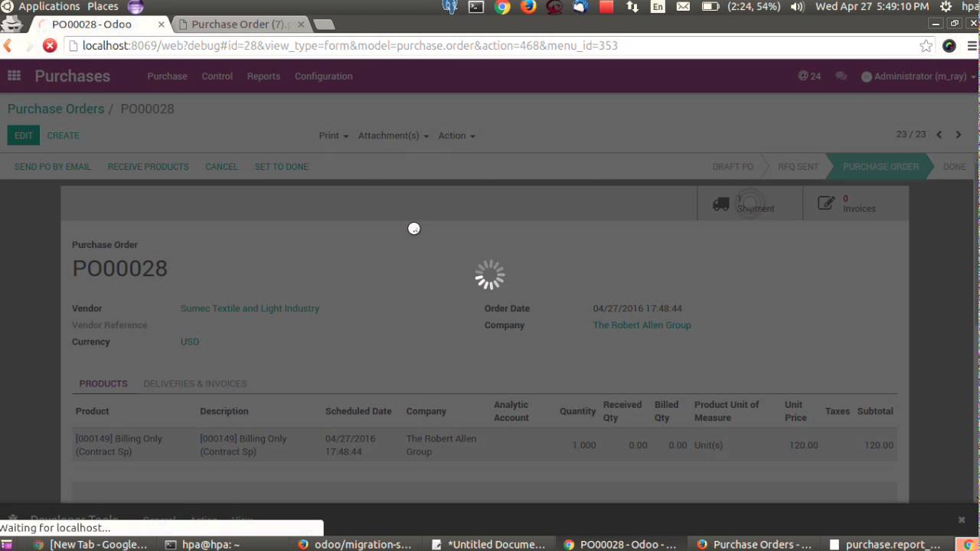980x551 pixels.
Task: Click the browser back arrow
Action: point(8,46)
